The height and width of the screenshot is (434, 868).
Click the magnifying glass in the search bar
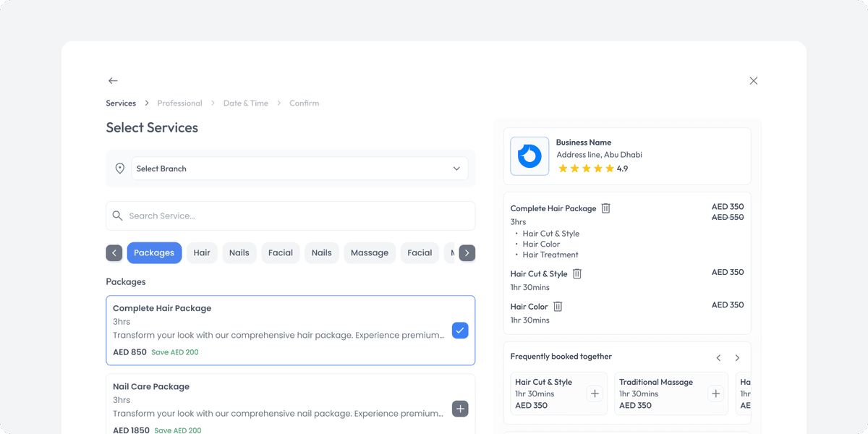click(x=118, y=216)
